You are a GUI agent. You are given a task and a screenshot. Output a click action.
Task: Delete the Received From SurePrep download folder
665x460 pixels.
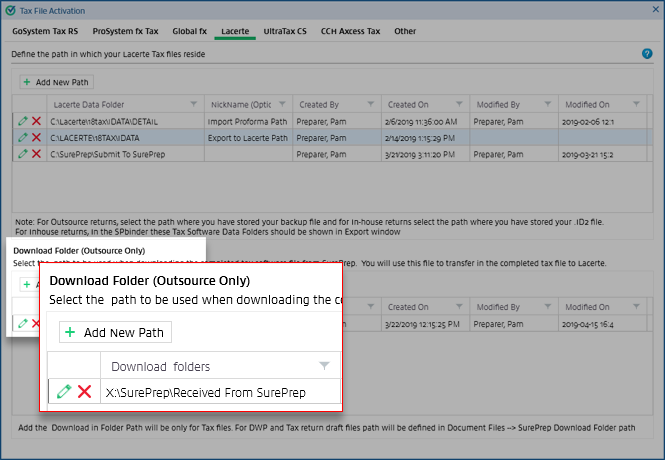85,392
